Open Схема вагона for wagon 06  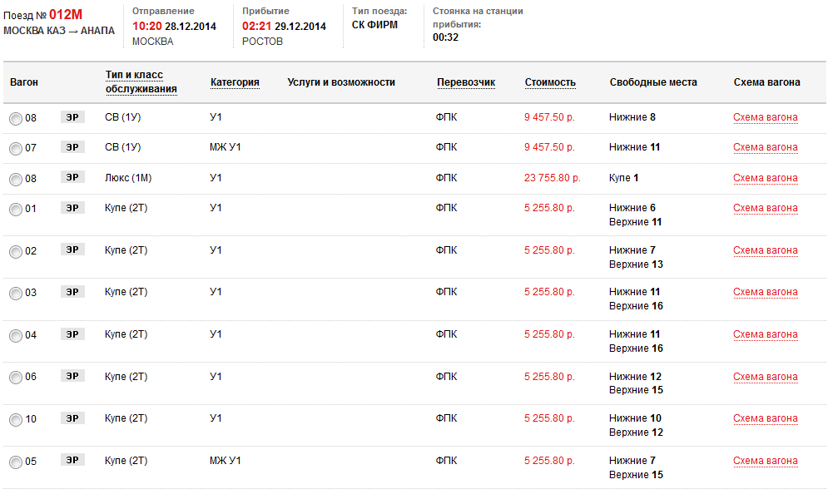[765, 377]
